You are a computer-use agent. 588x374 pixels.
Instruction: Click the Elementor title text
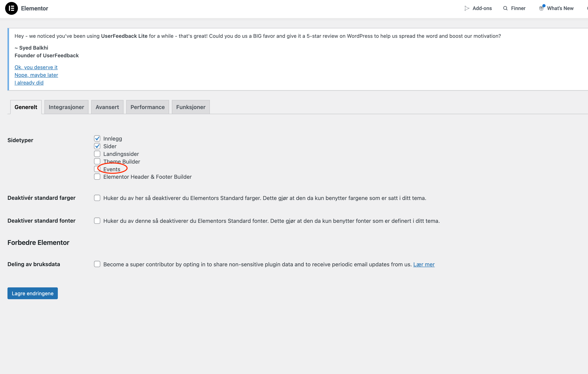pyautogui.click(x=34, y=8)
